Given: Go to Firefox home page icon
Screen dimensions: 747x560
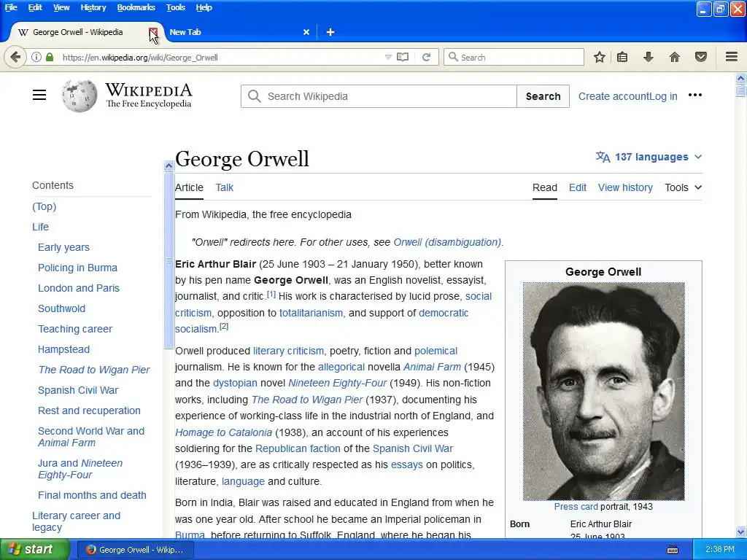Looking at the screenshot, I should 674,57.
